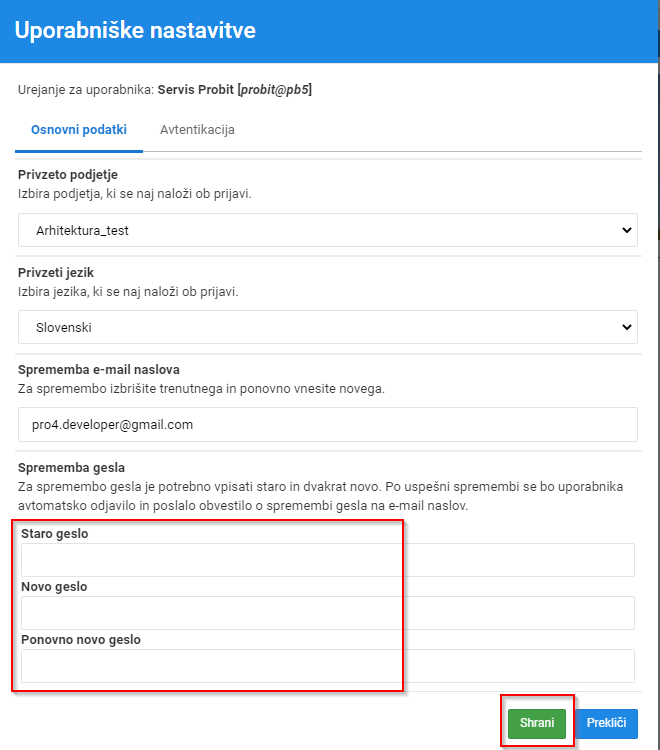Focus the Ponovno novo geslo field
Screen dimensions: 660x750
[328, 666]
